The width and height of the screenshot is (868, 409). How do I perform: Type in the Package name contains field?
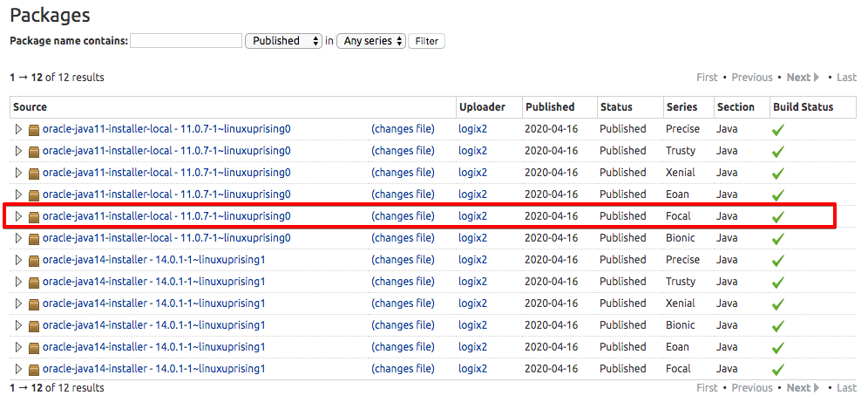[x=186, y=41]
